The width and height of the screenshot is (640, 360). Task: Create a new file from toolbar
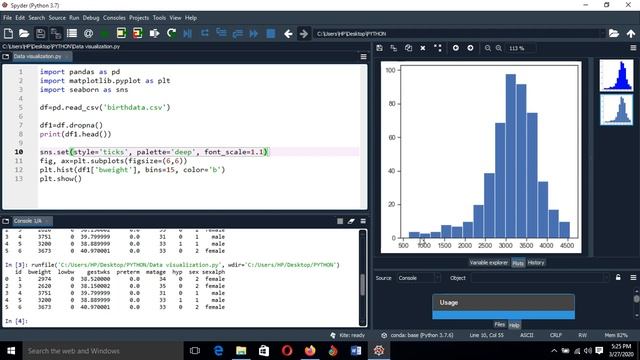(x=8, y=33)
